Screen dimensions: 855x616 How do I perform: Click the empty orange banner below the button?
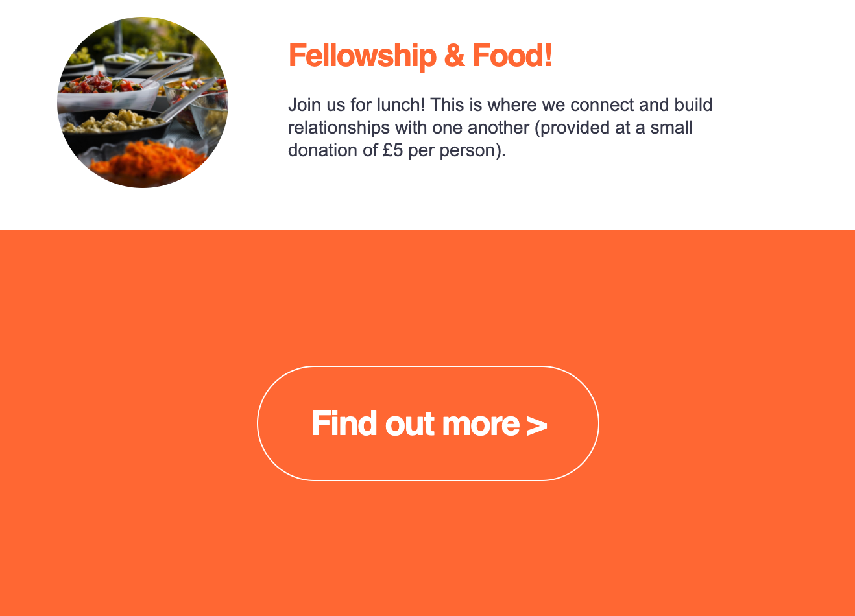[x=427, y=549]
